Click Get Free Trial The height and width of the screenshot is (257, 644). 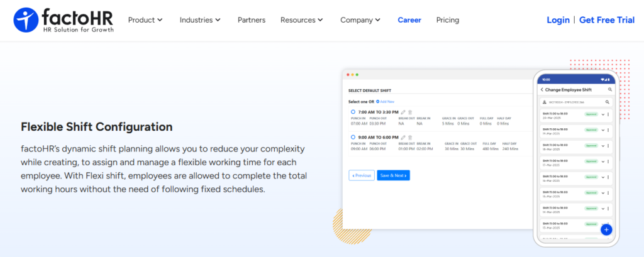(607, 19)
